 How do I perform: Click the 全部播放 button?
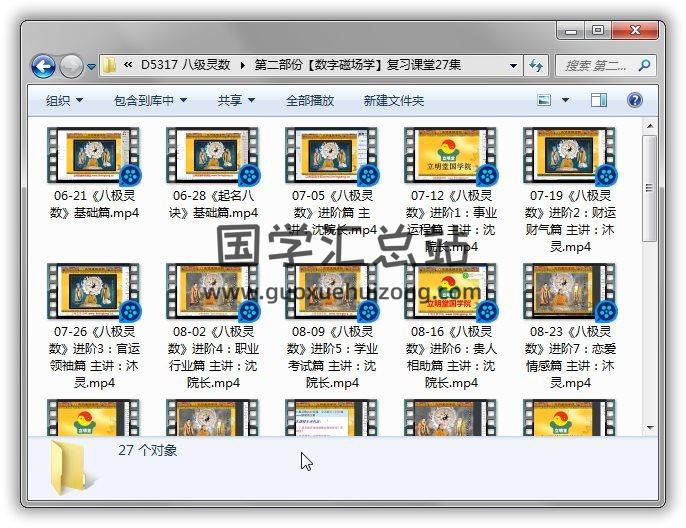(x=310, y=100)
